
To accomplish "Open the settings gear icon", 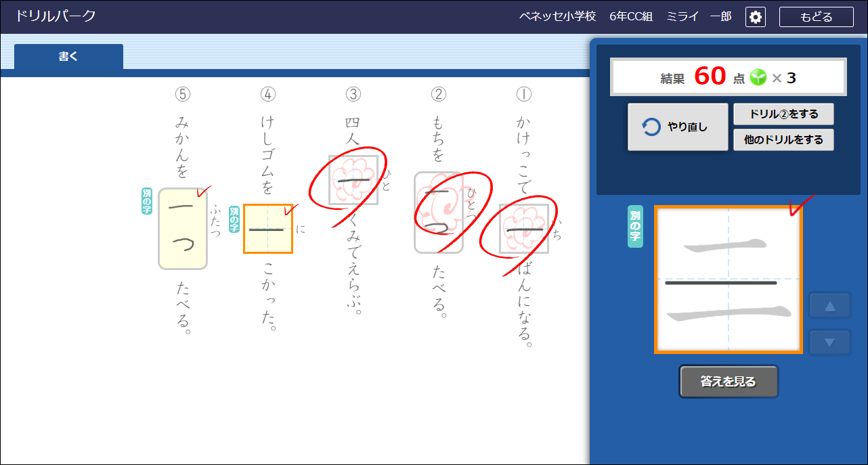I will [756, 17].
